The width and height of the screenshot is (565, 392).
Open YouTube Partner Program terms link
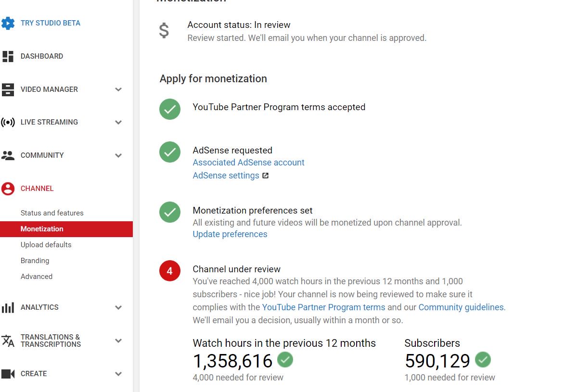pos(323,307)
